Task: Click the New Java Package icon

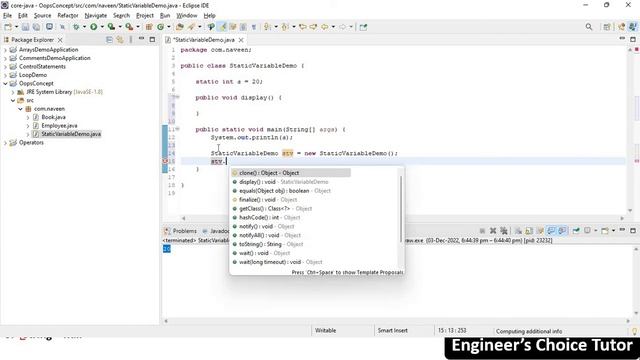Action: coord(149,27)
